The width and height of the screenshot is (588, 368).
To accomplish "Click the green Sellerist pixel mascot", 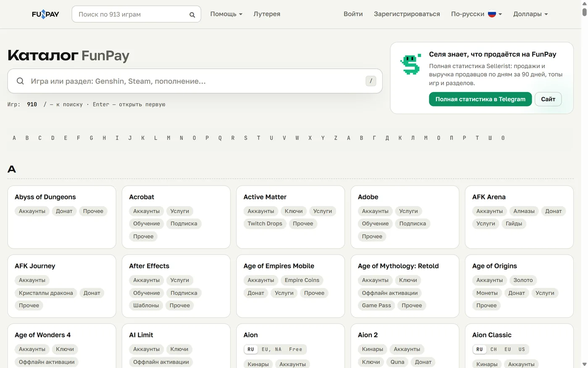I will click(411, 64).
